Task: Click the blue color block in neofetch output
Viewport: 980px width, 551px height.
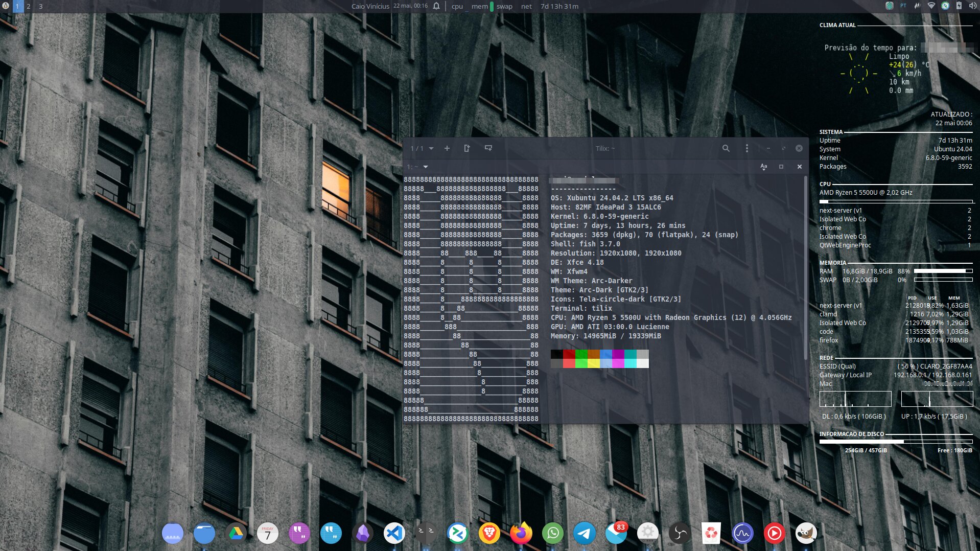Action: coord(606,354)
